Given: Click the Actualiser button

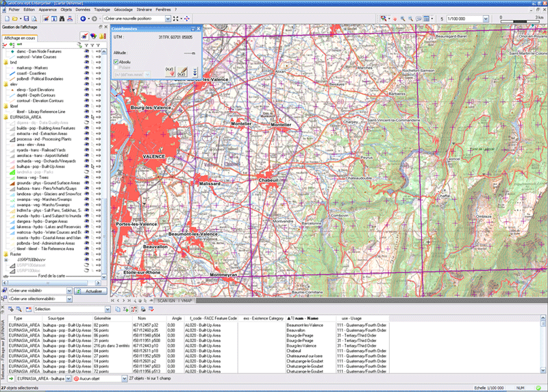Looking at the screenshot, I should pyautogui.click(x=90, y=291).
